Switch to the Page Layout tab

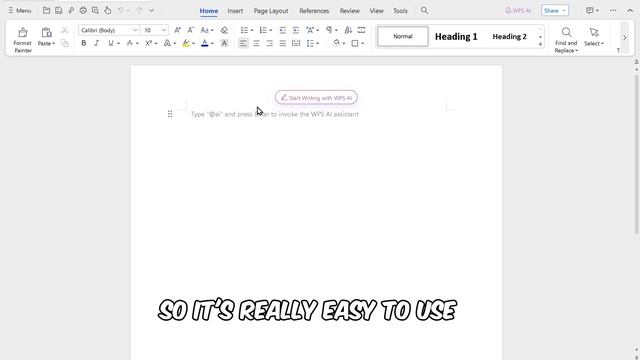pyautogui.click(x=271, y=11)
